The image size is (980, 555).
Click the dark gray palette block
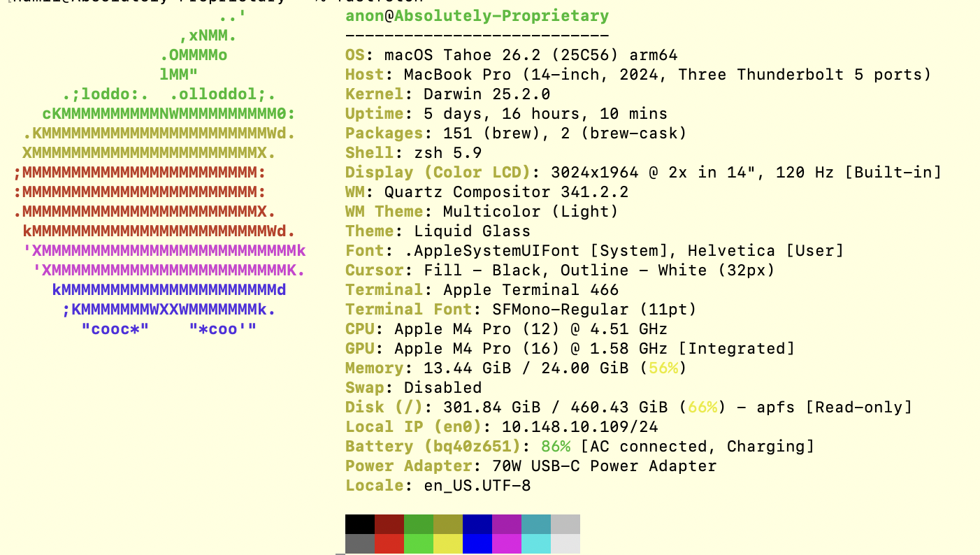(x=360, y=544)
